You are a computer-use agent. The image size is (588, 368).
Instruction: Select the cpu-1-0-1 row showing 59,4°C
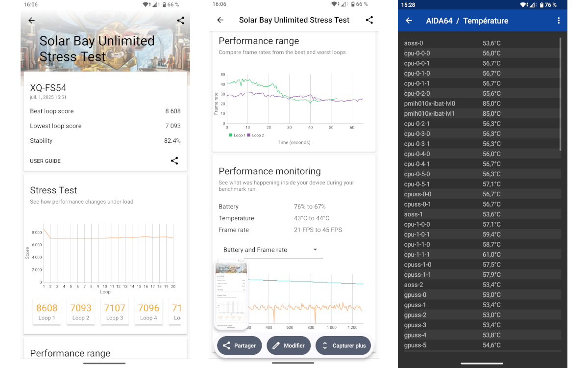481,235
